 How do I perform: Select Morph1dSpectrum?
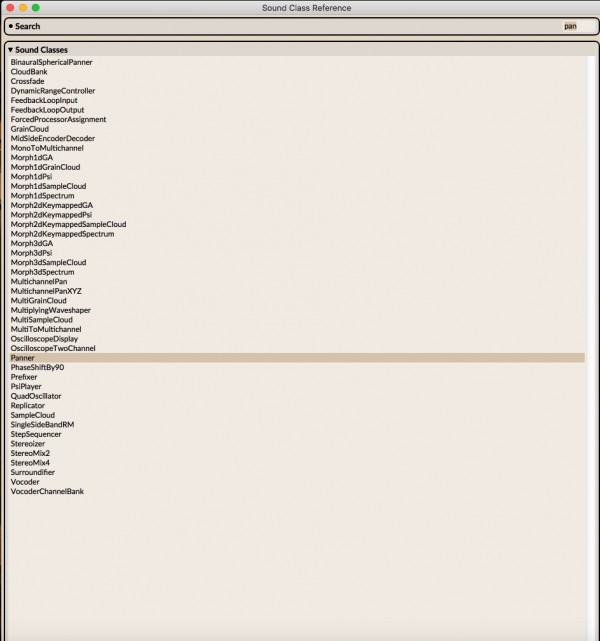click(x=43, y=195)
